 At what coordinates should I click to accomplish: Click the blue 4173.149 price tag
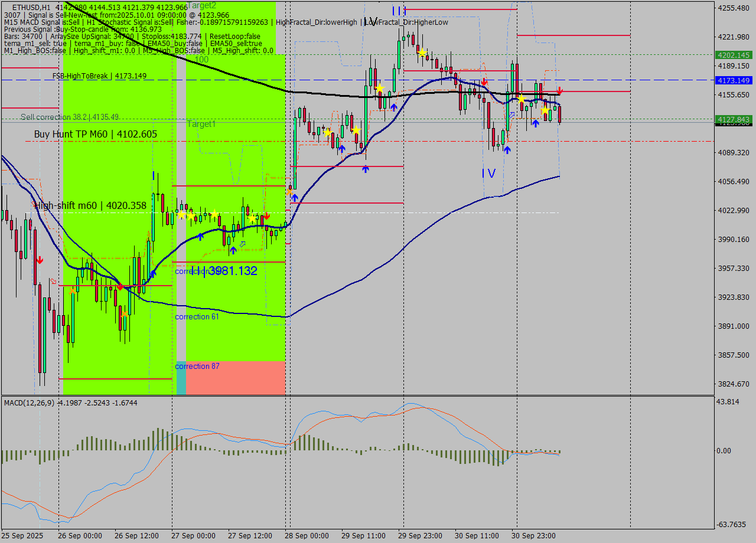pyautogui.click(x=733, y=80)
